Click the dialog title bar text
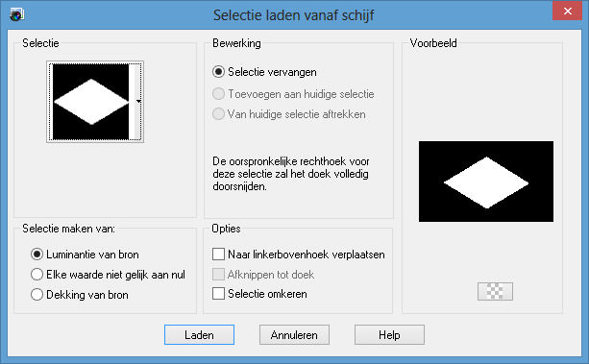The width and height of the screenshot is (589, 364). (293, 15)
